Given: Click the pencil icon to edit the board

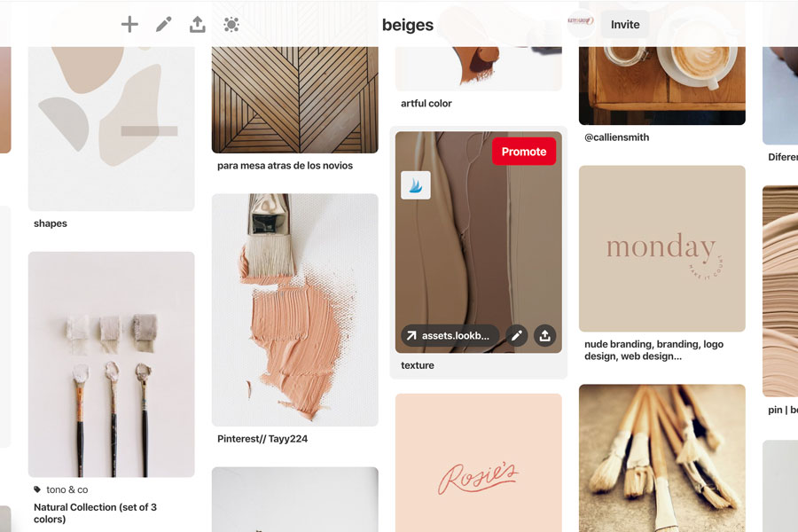Looking at the screenshot, I should [x=163, y=25].
